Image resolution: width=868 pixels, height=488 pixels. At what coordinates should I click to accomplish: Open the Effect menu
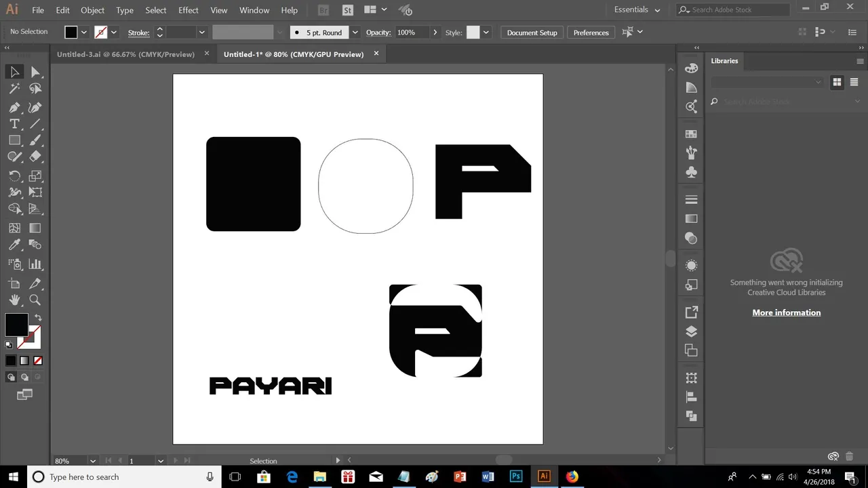click(x=189, y=10)
